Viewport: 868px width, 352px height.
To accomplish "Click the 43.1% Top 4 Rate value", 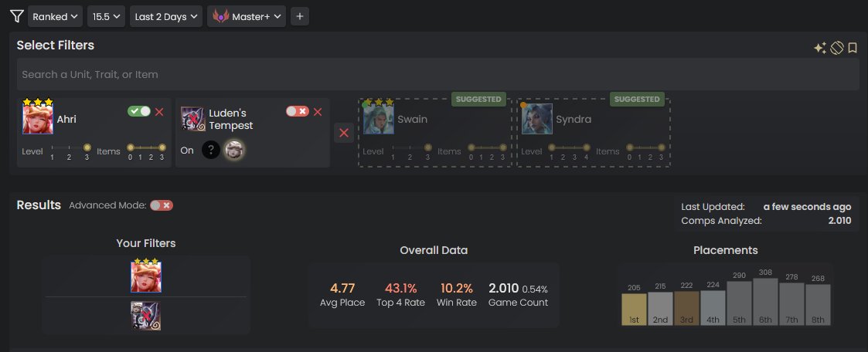I will [401, 289].
